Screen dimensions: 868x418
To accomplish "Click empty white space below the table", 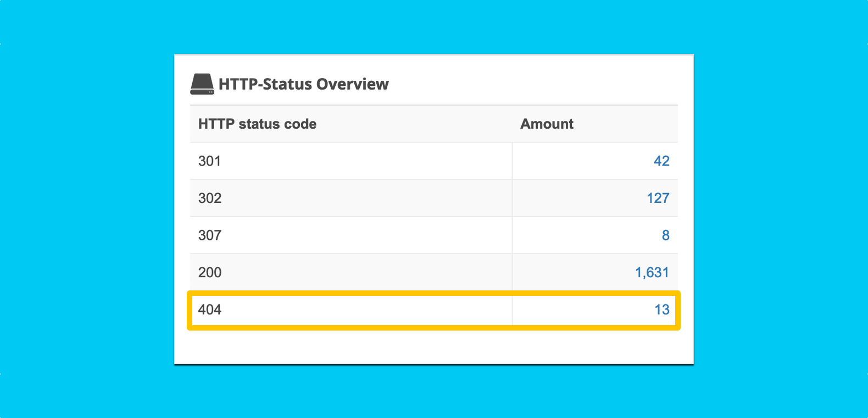I will (434, 346).
